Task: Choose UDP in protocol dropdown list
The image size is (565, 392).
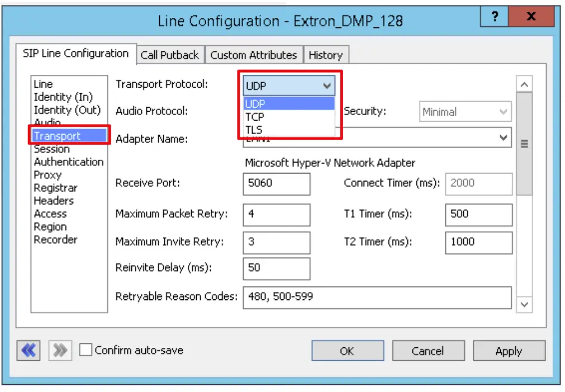Action: tap(289, 104)
